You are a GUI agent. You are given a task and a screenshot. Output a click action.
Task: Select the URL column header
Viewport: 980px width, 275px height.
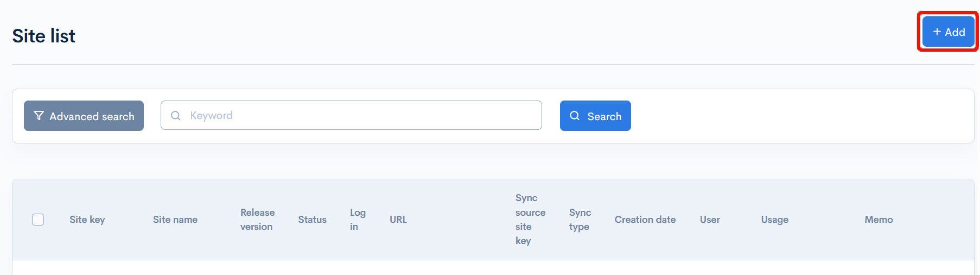point(398,220)
